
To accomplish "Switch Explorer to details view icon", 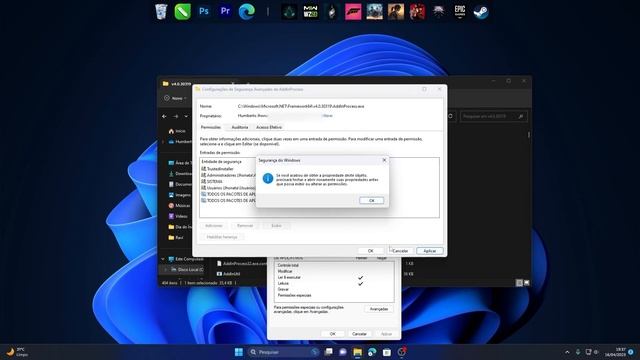I will [x=519, y=282].
